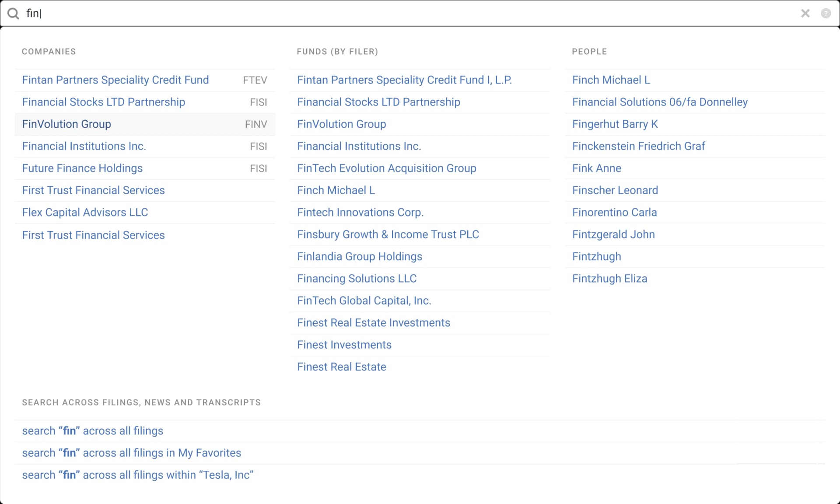Image resolution: width=840 pixels, height=504 pixels.
Task: Open Future Finance Holdings with ticker FISI
Action: pos(82,168)
